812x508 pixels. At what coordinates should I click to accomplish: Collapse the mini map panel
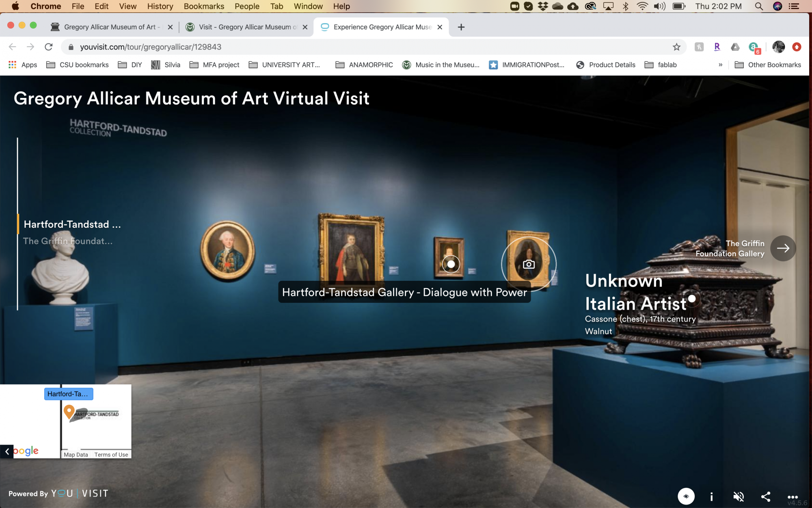pyautogui.click(x=7, y=451)
